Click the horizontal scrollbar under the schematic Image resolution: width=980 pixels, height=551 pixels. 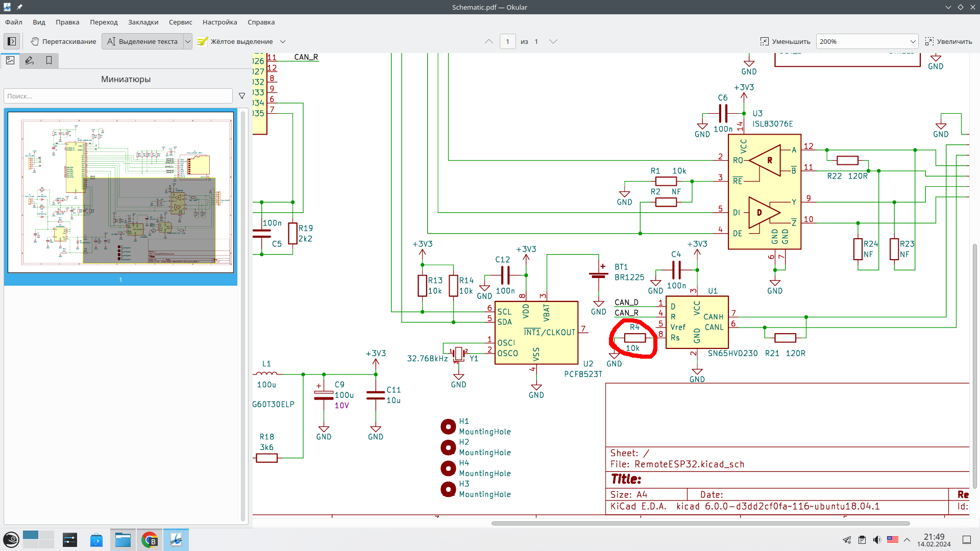click(700, 523)
